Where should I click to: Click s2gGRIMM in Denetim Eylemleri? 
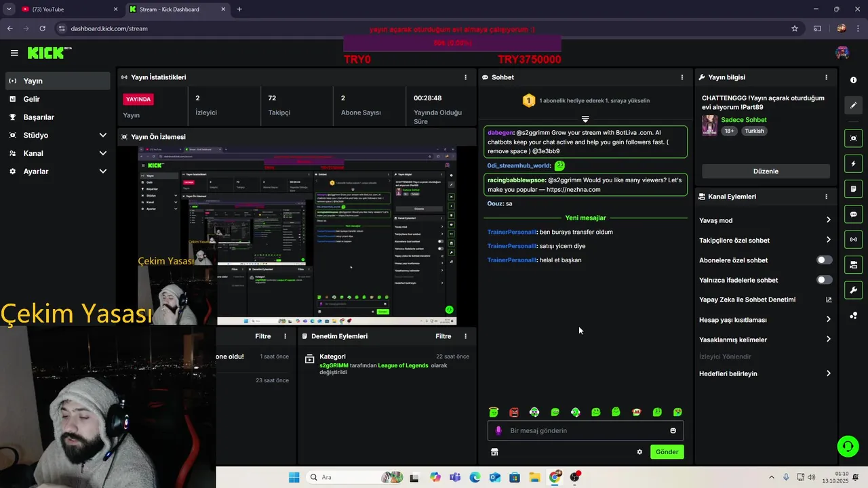[x=334, y=365]
